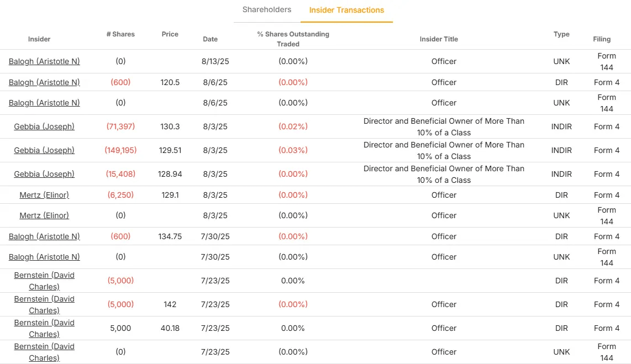Image resolution: width=631 pixels, height=364 pixels.
Task: Open Balogh (Aristotle N) link dated 8/13/25
Action: 44,61
